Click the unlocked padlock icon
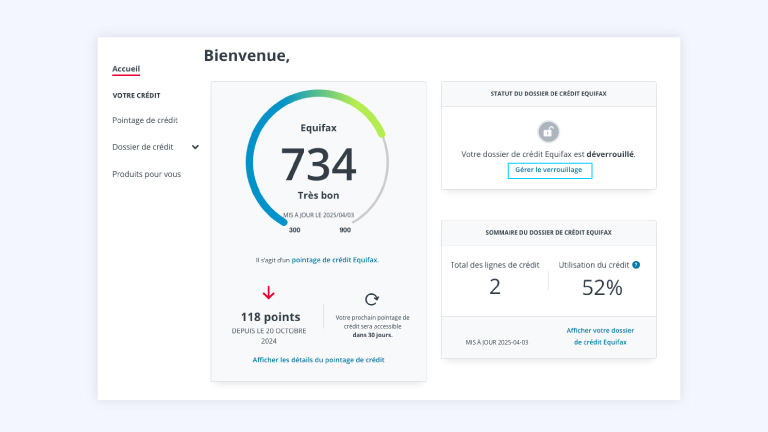The image size is (768, 432). point(548,131)
